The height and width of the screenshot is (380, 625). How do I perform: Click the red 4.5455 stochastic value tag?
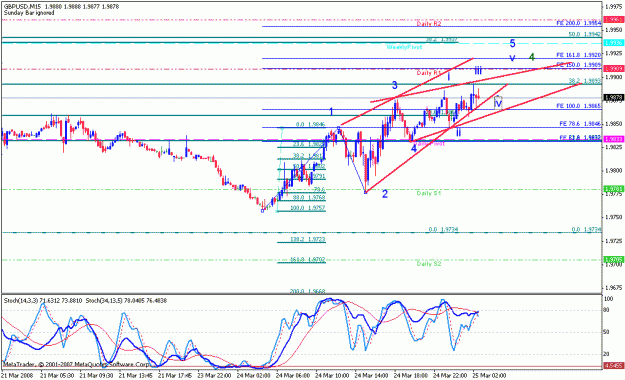coord(614,365)
